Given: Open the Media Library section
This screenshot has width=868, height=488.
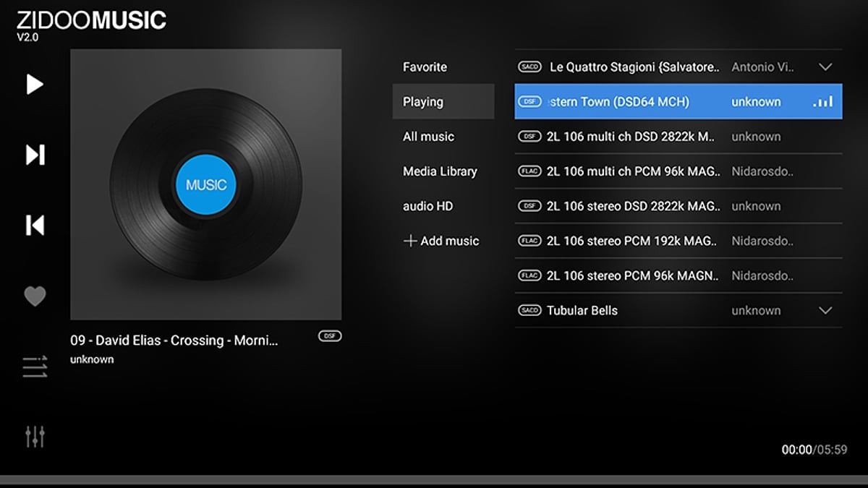Looking at the screenshot, I should (x=439, y=171).
